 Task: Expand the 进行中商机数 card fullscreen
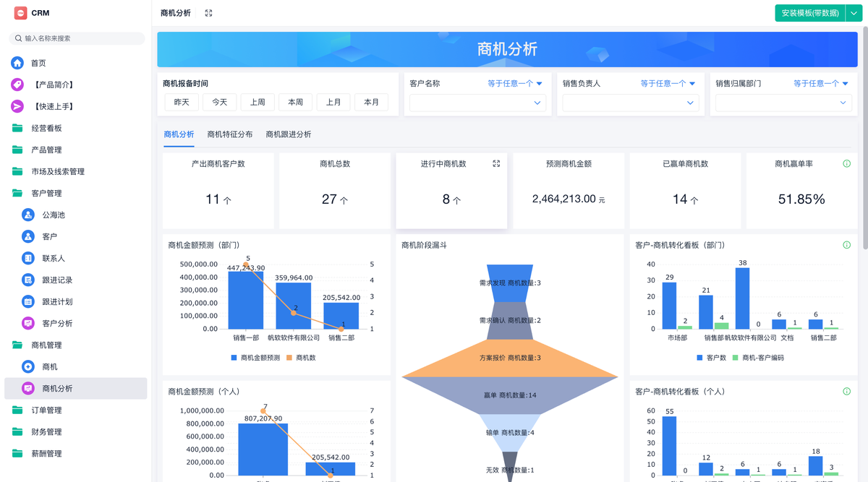click(x=496, y=164)
